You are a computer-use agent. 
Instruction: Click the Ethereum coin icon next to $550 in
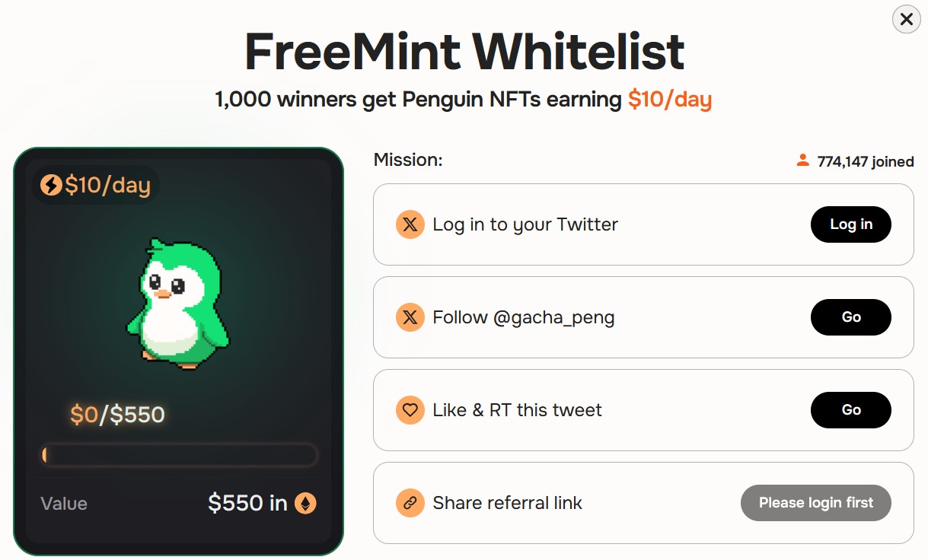tap(305, 503)
